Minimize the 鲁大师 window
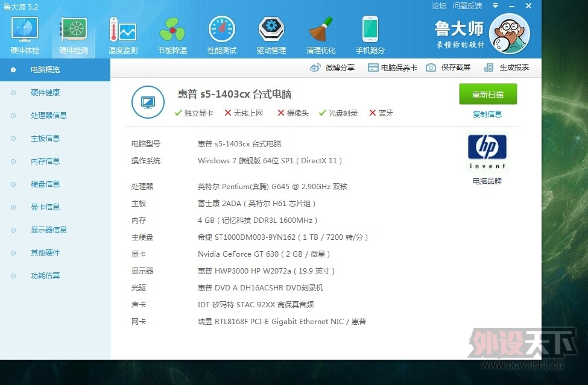588x385 pixels. pos(512,7)
